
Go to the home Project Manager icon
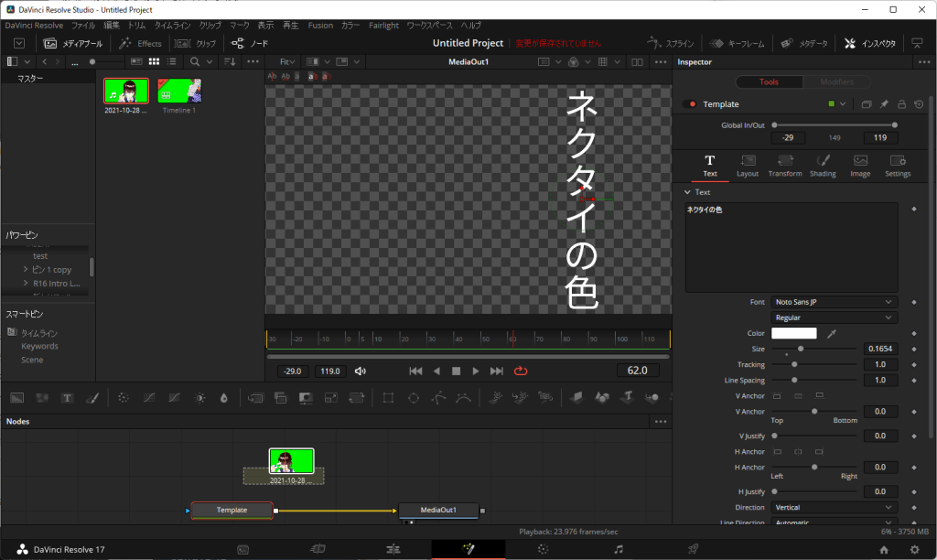click(x=884, y=550)
